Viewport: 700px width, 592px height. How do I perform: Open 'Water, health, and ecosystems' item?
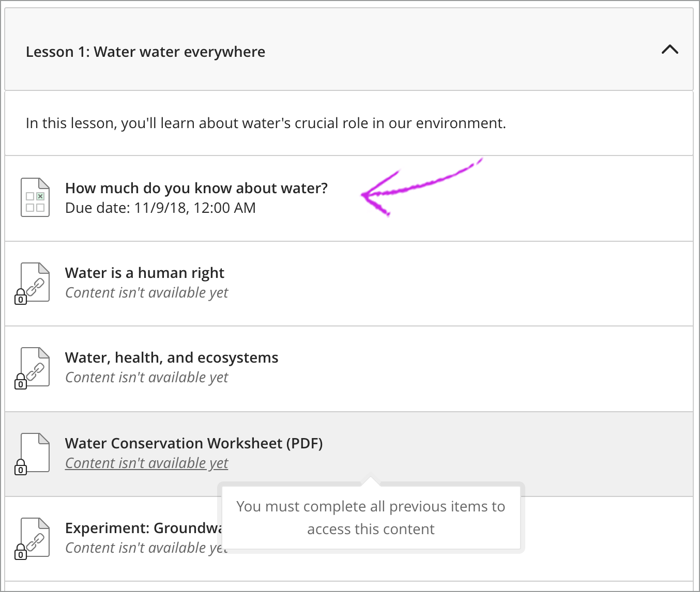[172, 357]
